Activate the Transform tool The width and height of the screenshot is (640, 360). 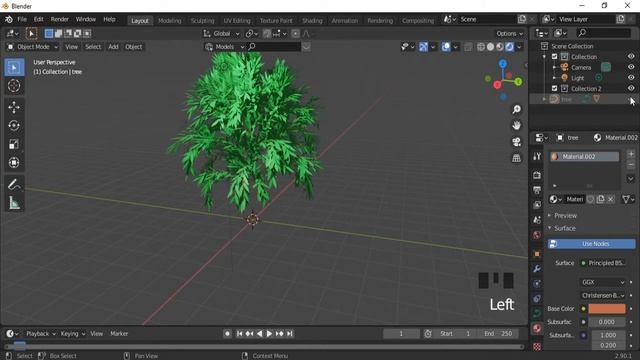point(14,163)
